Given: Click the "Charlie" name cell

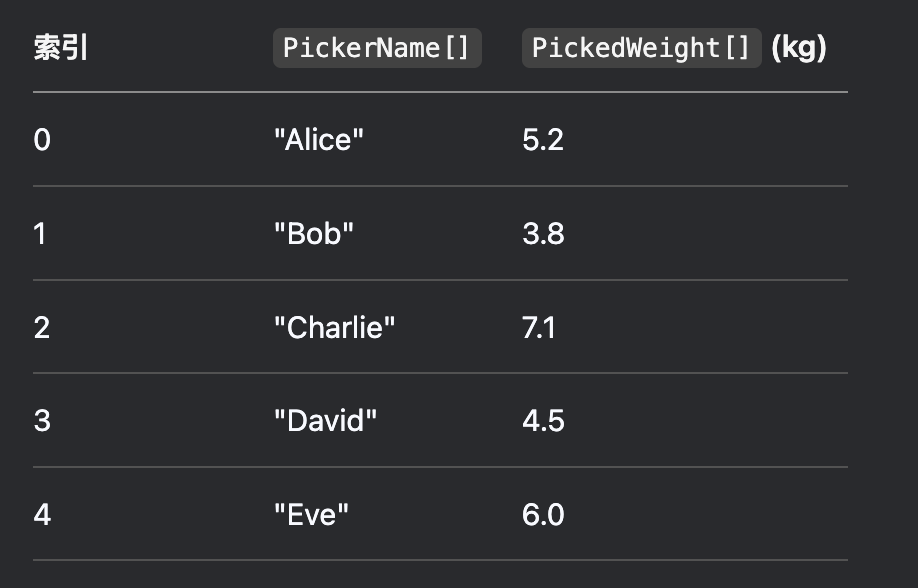Looking at the screenshot, I should [x=335, y=327].
